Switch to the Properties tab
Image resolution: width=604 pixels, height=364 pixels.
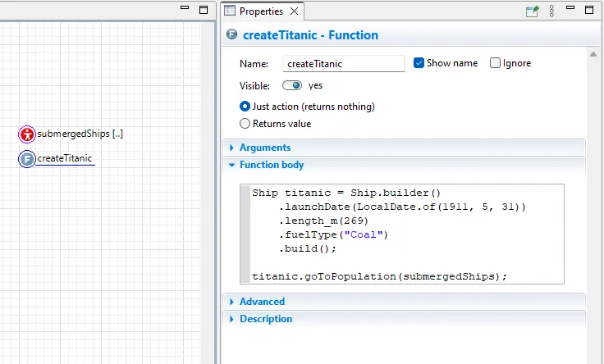coord(261,11)
